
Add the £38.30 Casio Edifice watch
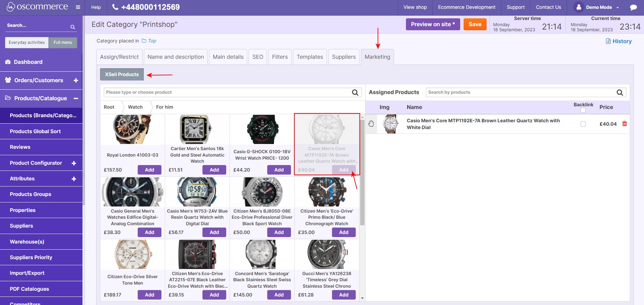point(150,232)
